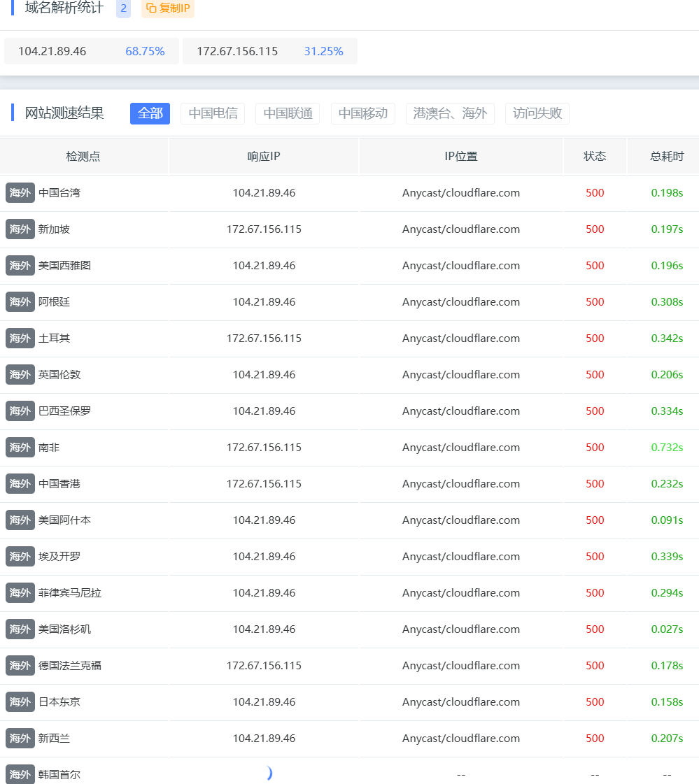Click the resolved IP count badge 2
Viewport: 699px width, 784px height.
click(123, 8)
